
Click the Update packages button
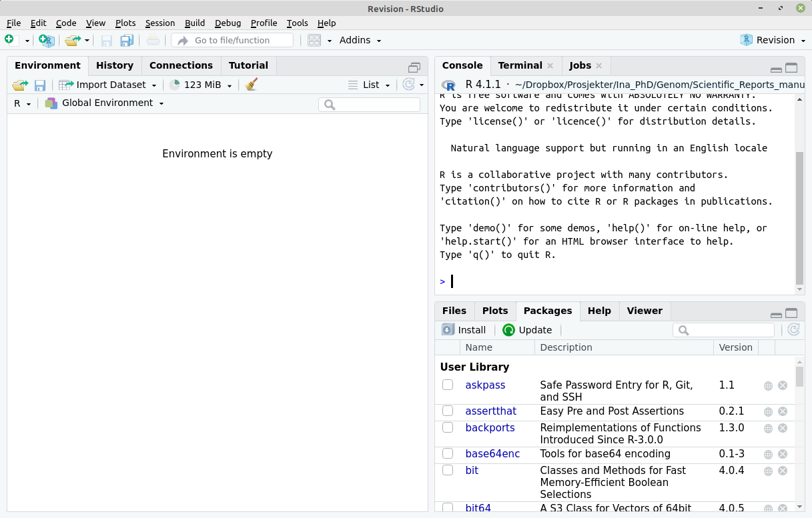tap(527, 329)
